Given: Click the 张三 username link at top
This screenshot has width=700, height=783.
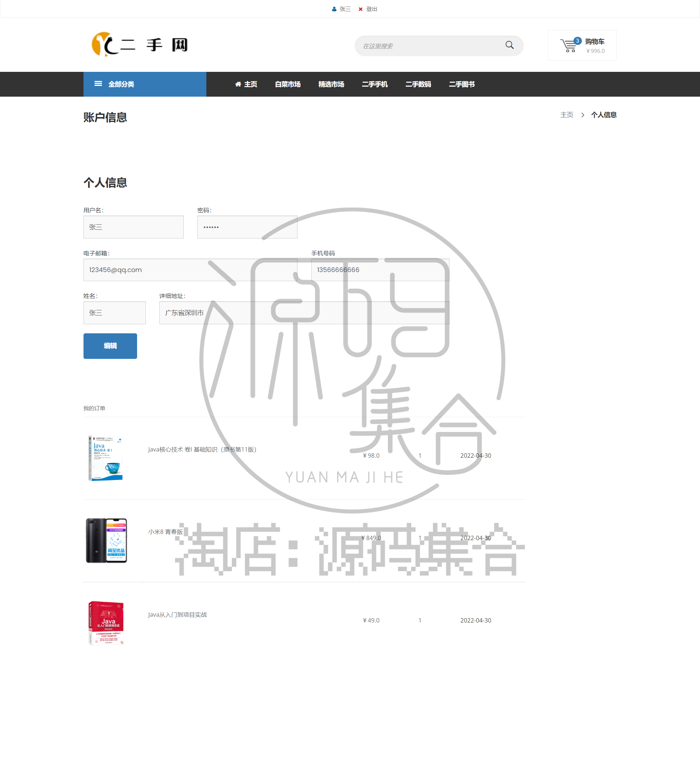Looking at the screenshot, I should (345, 9).
